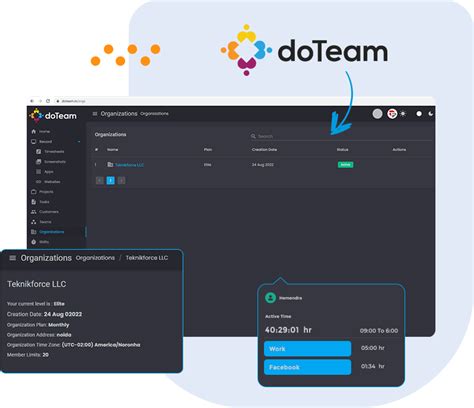Screen dimensions: 474x408
Task: Click Organizations breadcrumb in Teknikforce detail panel
Action: click(x=95, y=258)
